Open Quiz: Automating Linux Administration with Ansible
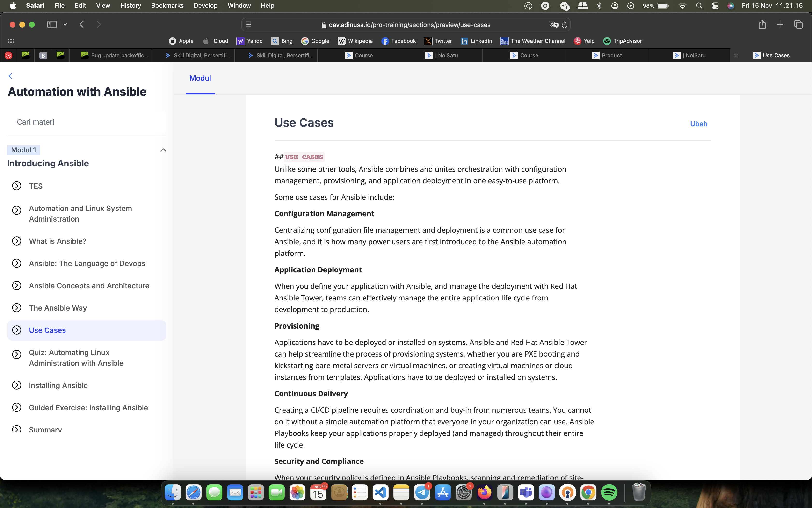The image size is (812, 508). click(x=87, y=358)
